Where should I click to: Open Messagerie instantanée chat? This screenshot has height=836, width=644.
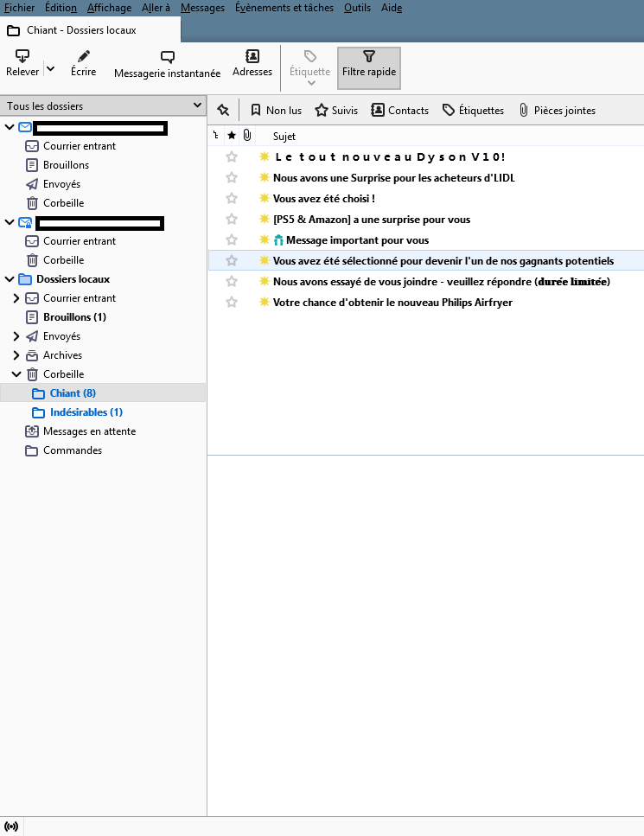[167, 57]
